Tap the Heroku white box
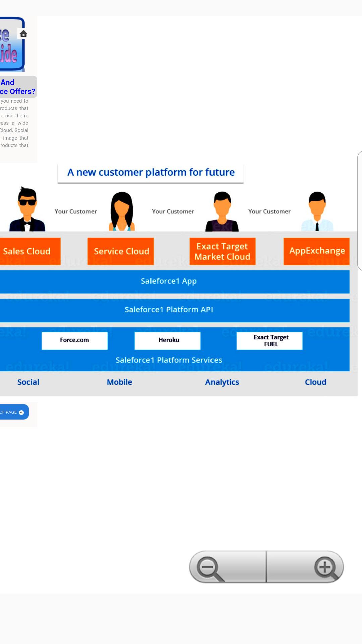Image resolution: width=362 pixels, height=644 pixels. click(x=168, y=340)
